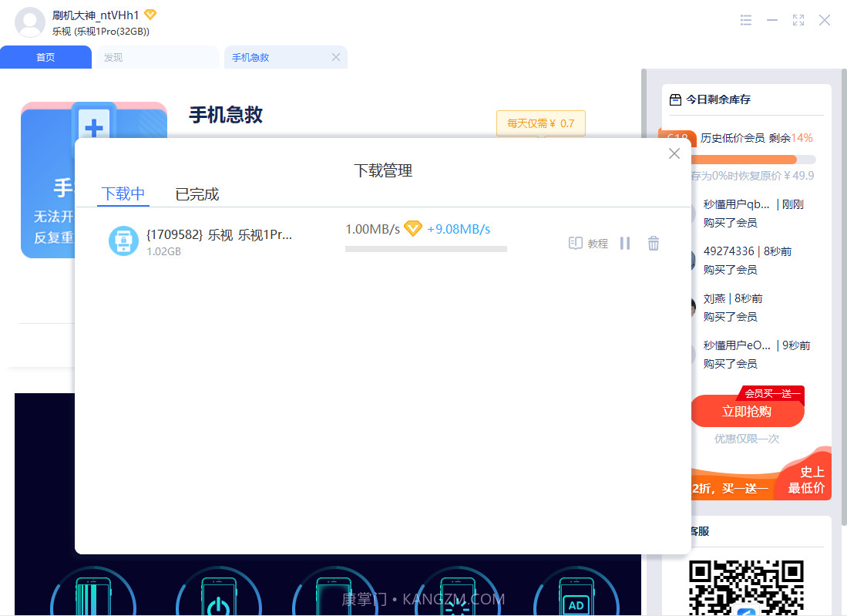The height and width of the screenshot is (616, 847).
Task: Open the main menu list icon at top right
Action: 745,20
